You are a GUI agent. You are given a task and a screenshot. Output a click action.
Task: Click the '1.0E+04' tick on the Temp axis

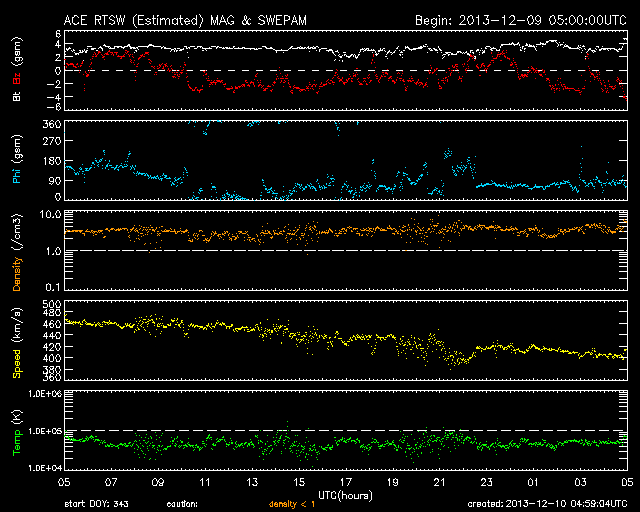point(45,468)
